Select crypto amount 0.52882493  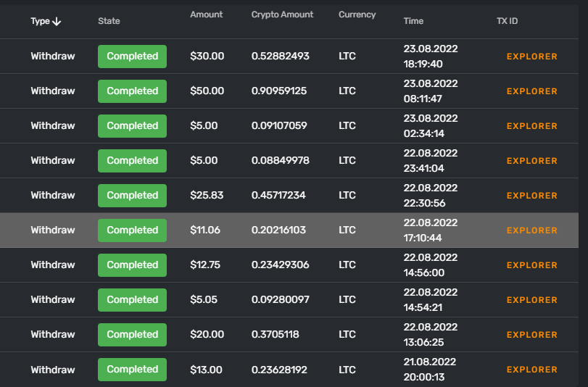tap(281, 57)
